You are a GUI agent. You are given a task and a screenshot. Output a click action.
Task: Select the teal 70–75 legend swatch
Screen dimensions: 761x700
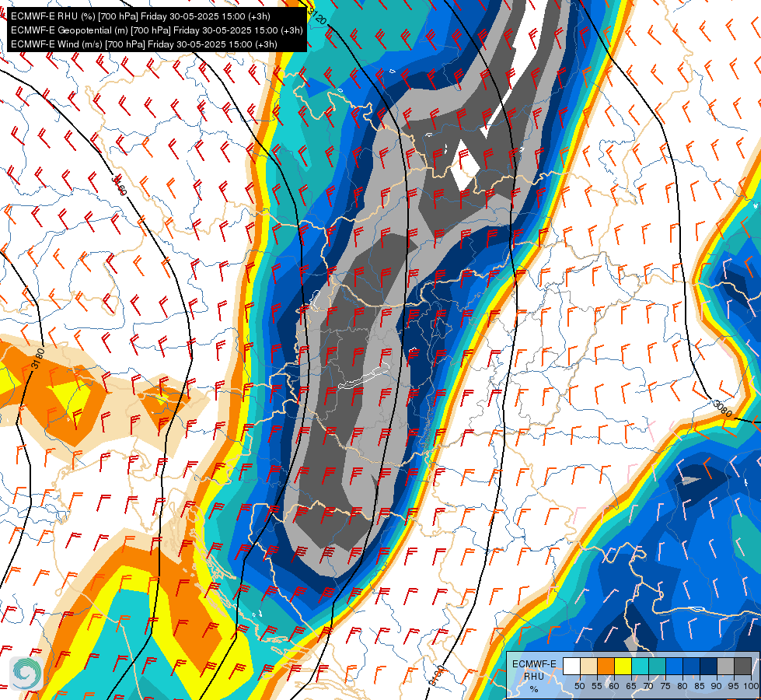pyautogui.click(x=657, y=667)
